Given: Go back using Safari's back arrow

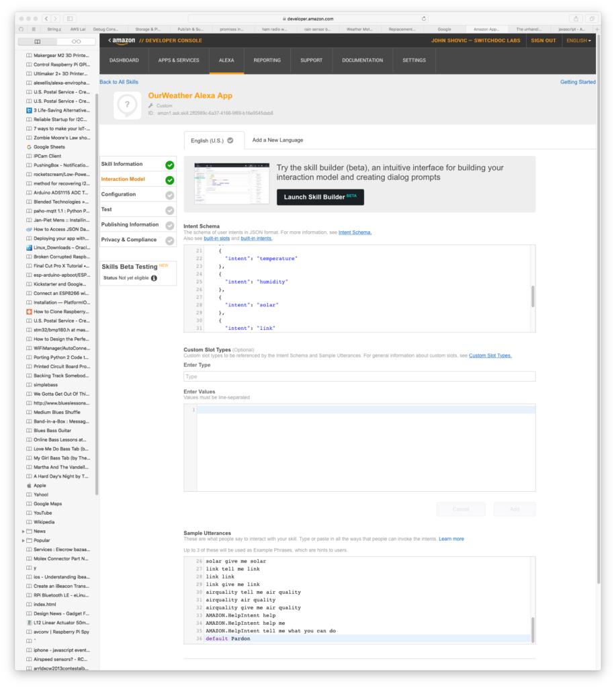Looking at the screenshot, I should (46, 19).
